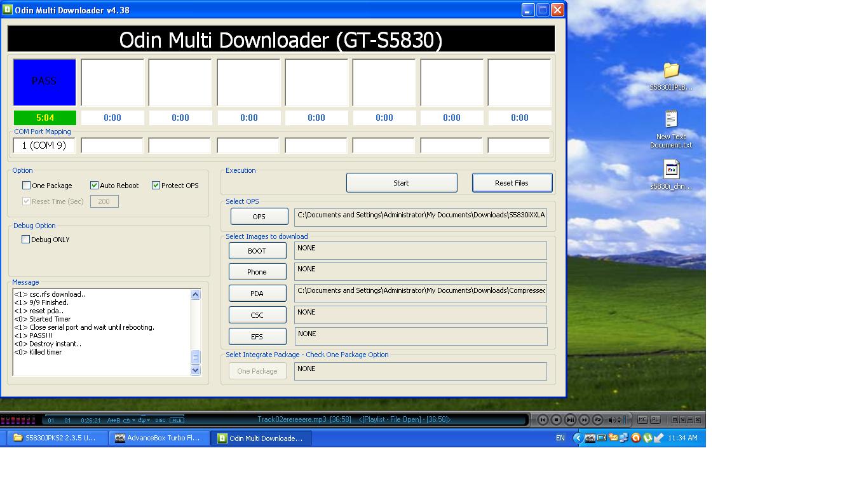This screenshot has width=868, height=488.
Task: Click the EFS image select button
Action: coord(257,337)
